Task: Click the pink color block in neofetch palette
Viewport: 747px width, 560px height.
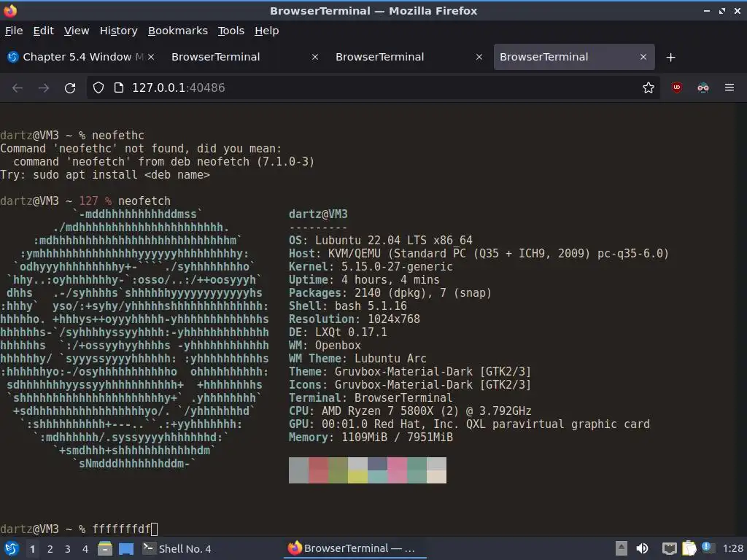Action: pos(397,470)
